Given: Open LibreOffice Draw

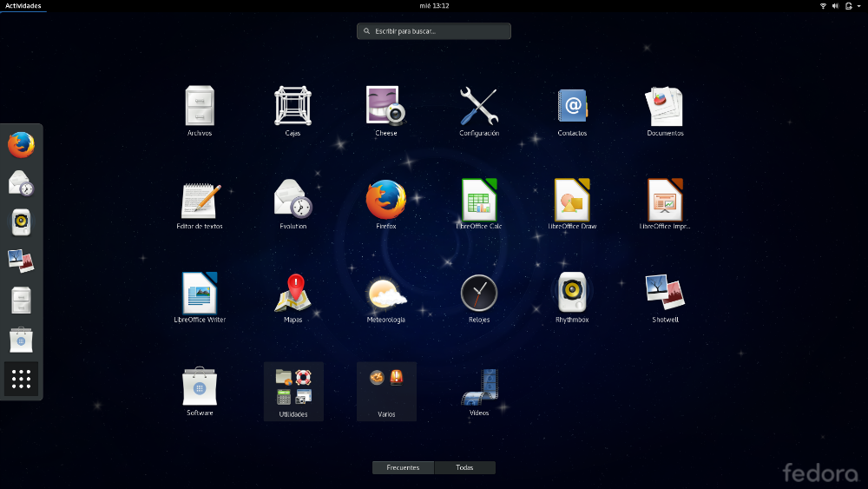Looking at the screenshot, I should coord(572,204).
